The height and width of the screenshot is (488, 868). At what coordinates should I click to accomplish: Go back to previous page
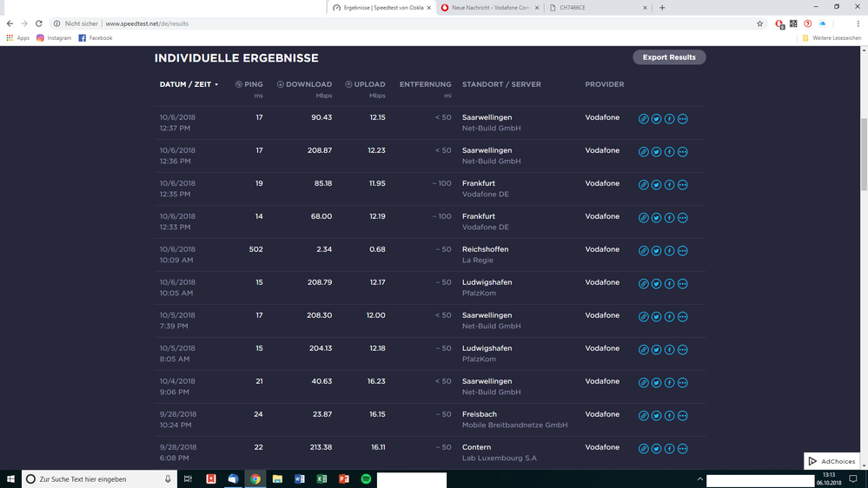click(x=10, y=23)
